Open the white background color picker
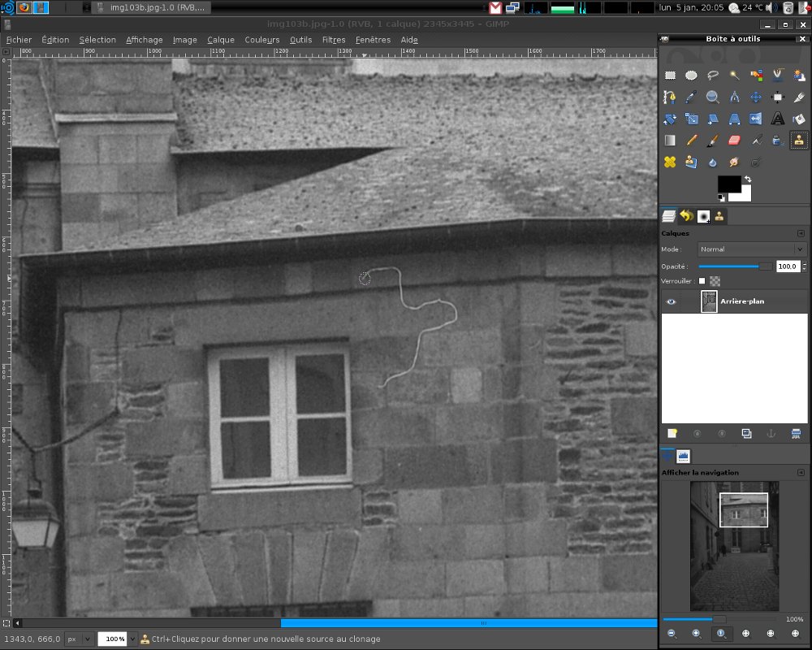Viewport: 812px width, 650px height. (745, 197)
